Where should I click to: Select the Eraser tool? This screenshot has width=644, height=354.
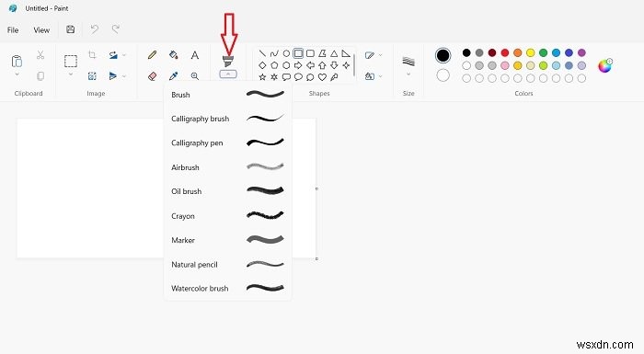153,76
